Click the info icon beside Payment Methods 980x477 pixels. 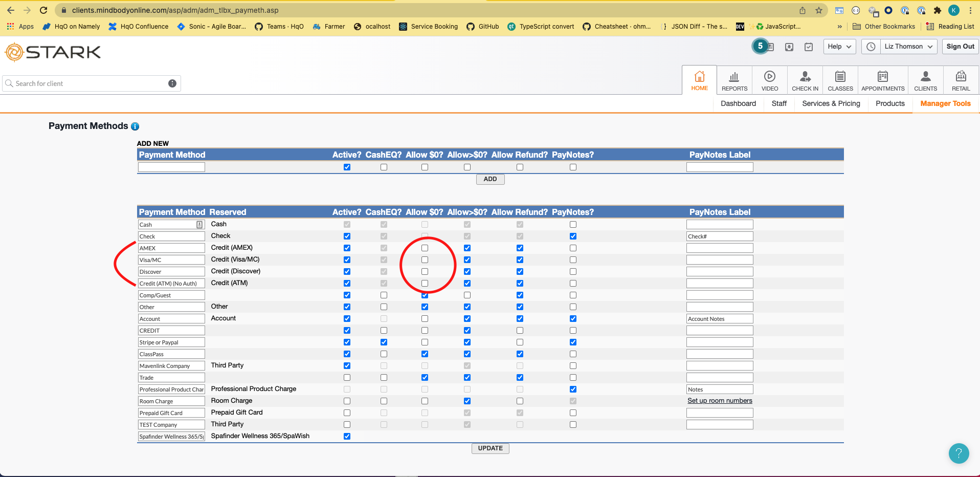click(135, 126)
